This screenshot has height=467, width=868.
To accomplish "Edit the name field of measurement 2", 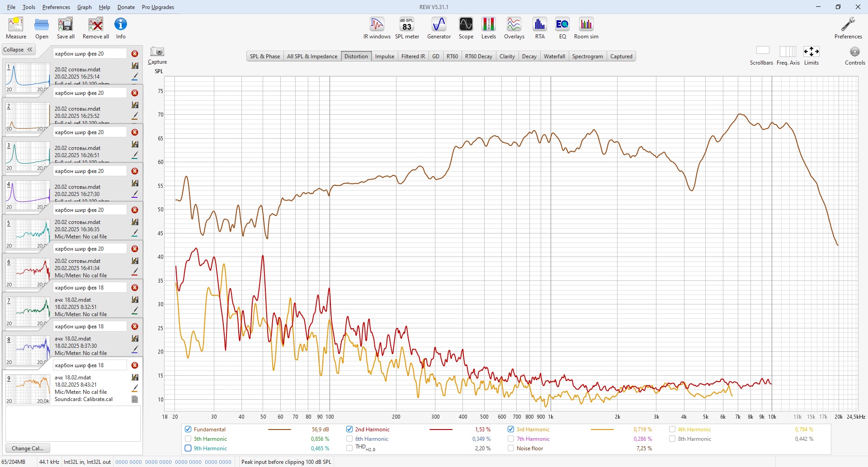I will (x=90, y=93).
